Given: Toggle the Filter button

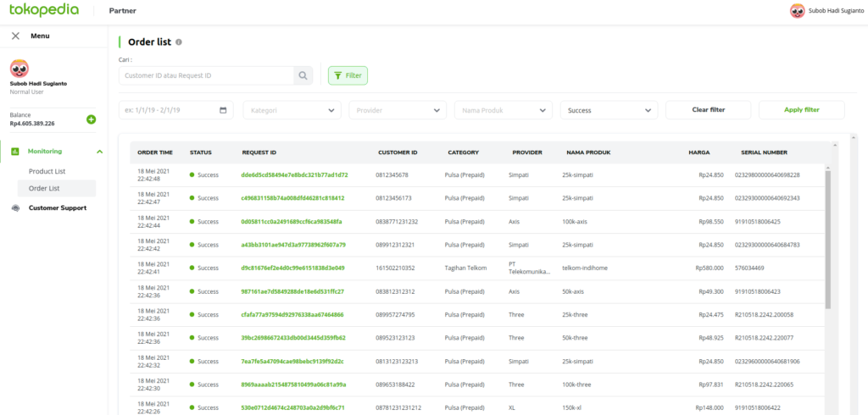Looking at the screenshot, I should (348, 75).
